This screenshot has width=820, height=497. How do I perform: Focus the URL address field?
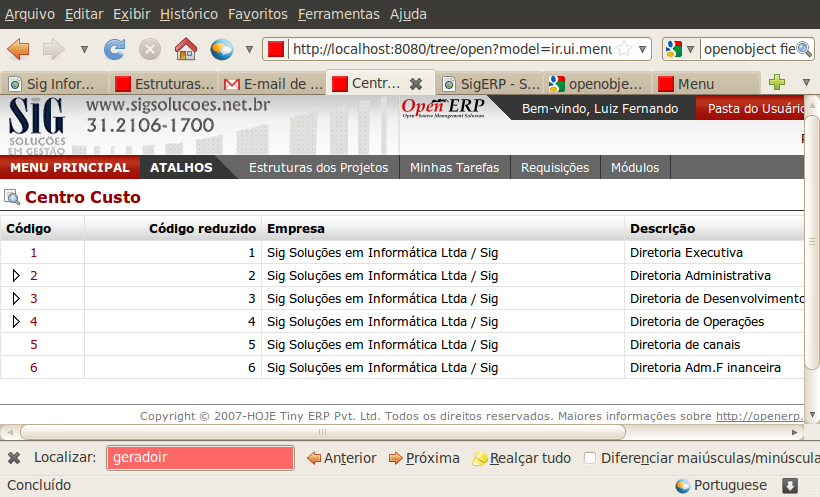click(452, 49)
